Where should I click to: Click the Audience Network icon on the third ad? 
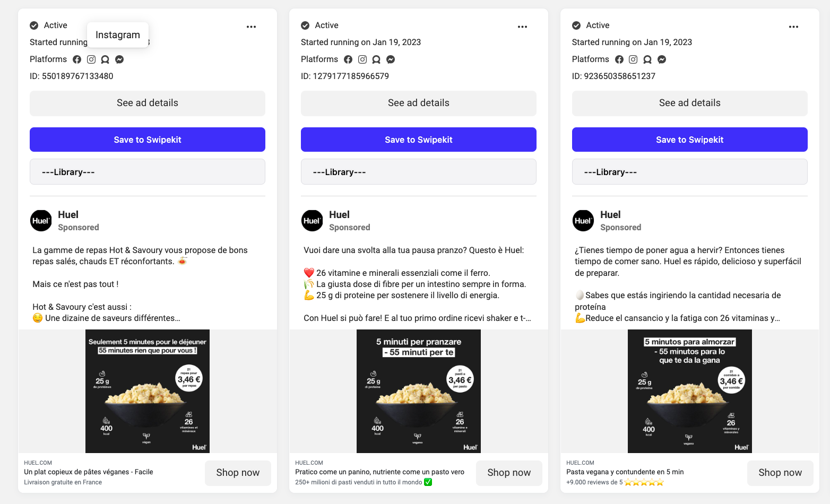click(647, 59)
